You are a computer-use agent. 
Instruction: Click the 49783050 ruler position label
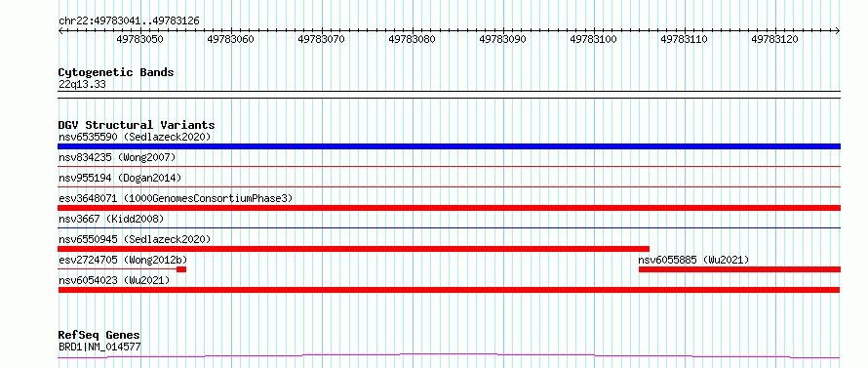coord(139,39)
